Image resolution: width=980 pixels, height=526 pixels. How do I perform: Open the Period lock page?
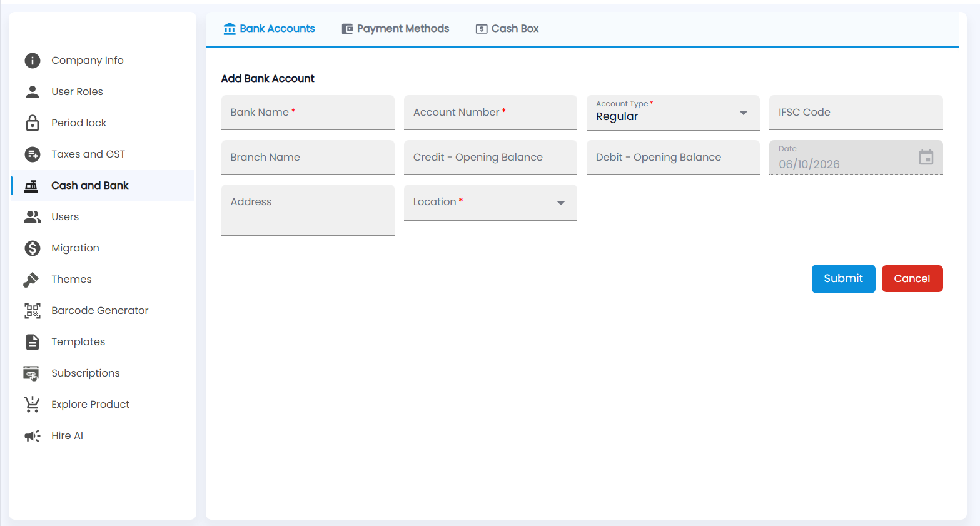(x=103, y=123)
